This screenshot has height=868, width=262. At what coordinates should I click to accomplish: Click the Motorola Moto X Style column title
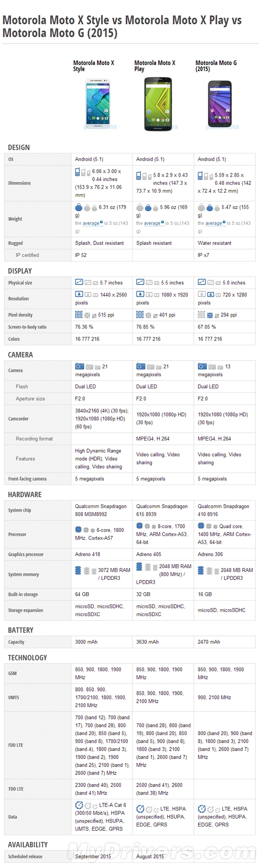point(93,66)
